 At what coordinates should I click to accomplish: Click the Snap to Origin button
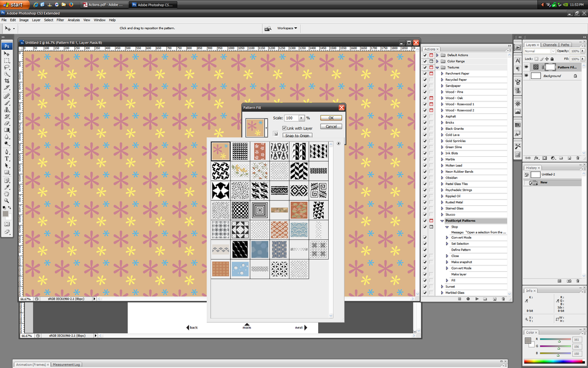(297, 135)
